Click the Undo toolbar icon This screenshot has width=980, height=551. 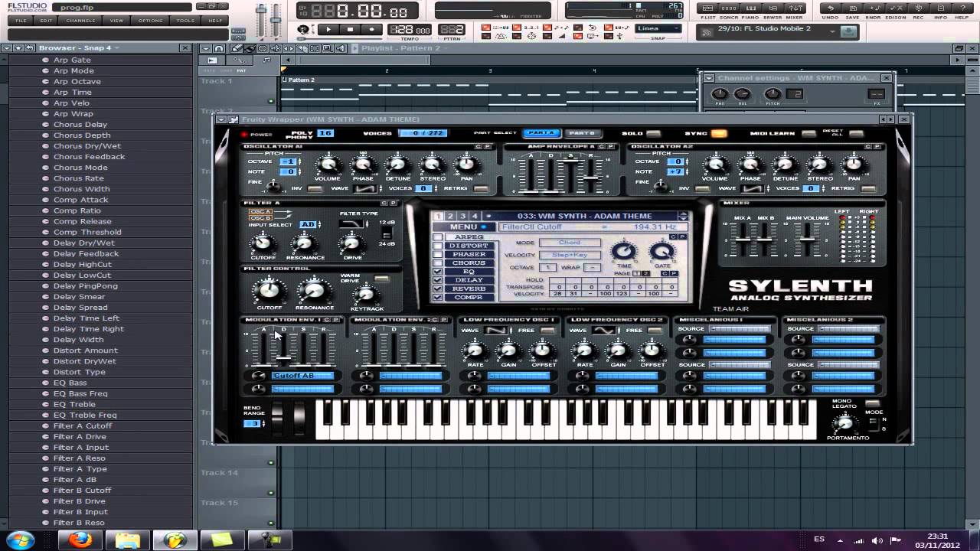(x=830, y=8)
